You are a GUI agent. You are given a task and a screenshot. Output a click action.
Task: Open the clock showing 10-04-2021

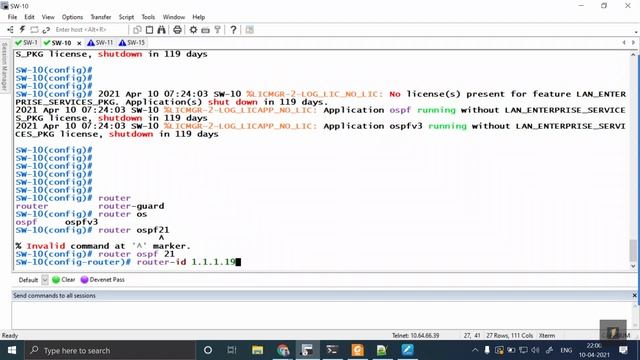pos(594,350)
